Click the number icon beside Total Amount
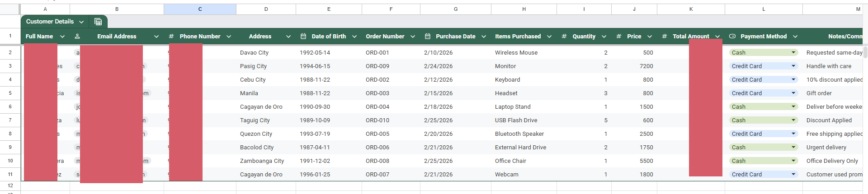 (665, 37)
